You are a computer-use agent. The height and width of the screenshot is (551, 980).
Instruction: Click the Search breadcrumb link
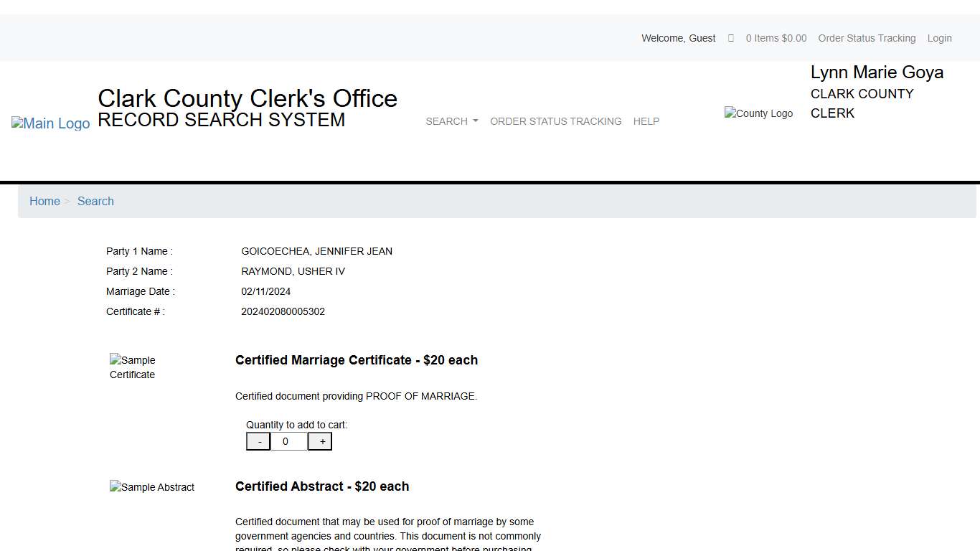[95, 201]
